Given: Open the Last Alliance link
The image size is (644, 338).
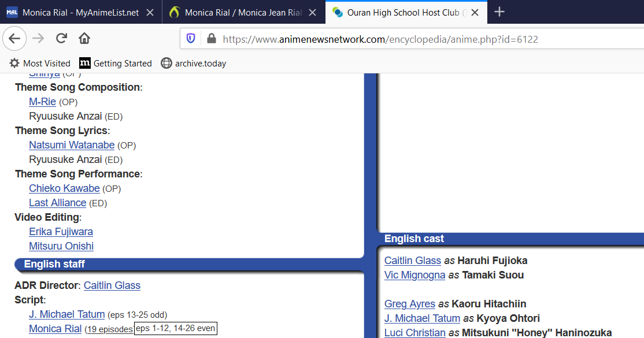Looking at the screenshot, I should point(57,203).
